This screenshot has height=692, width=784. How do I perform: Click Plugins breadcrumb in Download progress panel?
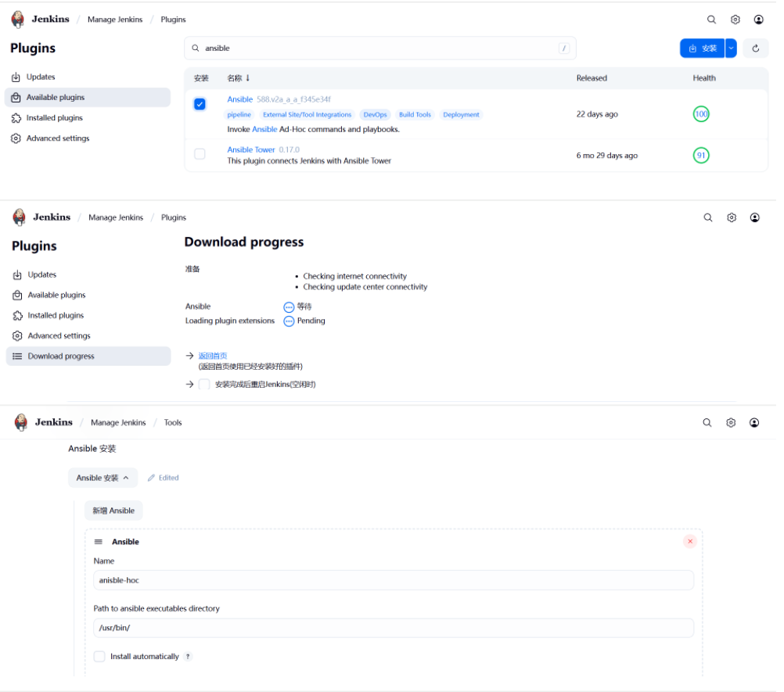click(x=174, y=217)
